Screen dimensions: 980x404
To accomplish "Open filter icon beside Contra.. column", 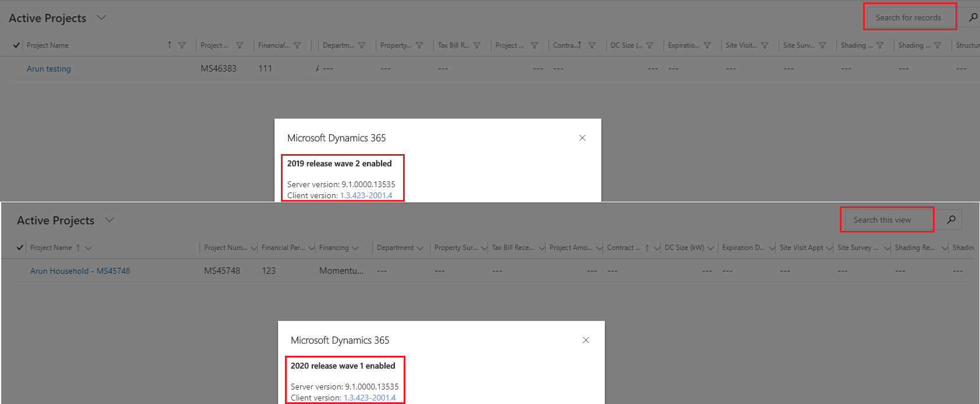I will pyautogui.click(x=592, y=45).
